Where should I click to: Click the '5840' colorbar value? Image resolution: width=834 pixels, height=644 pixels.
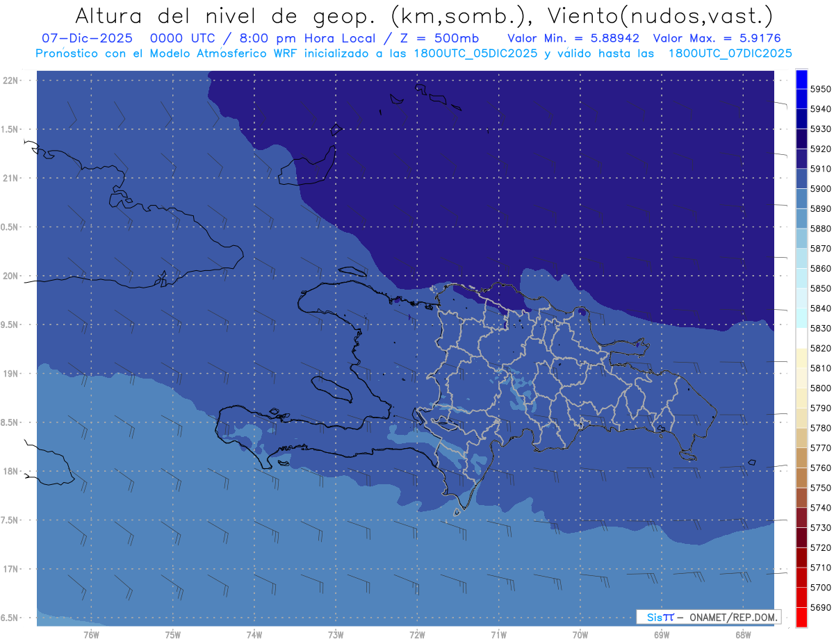point(821,308)
